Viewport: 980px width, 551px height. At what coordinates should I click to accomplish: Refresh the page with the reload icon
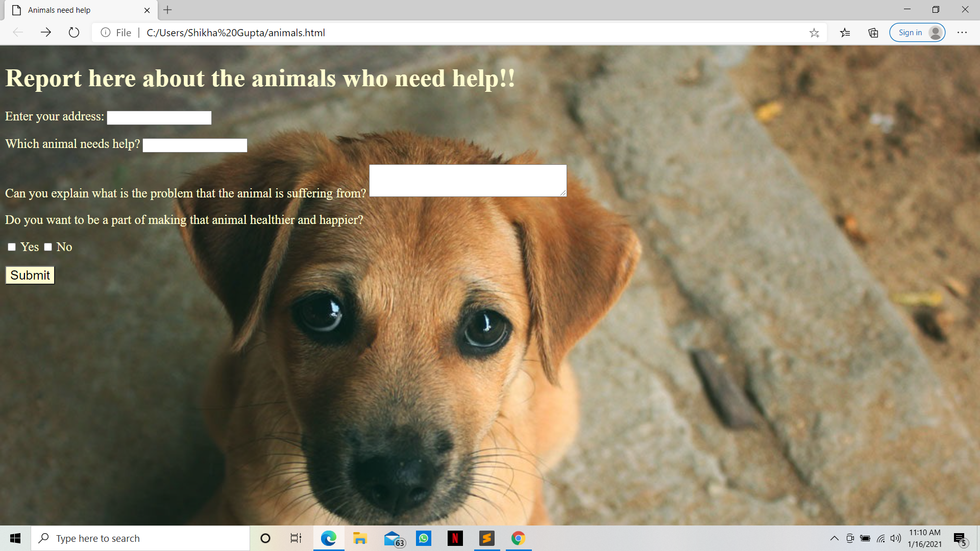[74, 33]
